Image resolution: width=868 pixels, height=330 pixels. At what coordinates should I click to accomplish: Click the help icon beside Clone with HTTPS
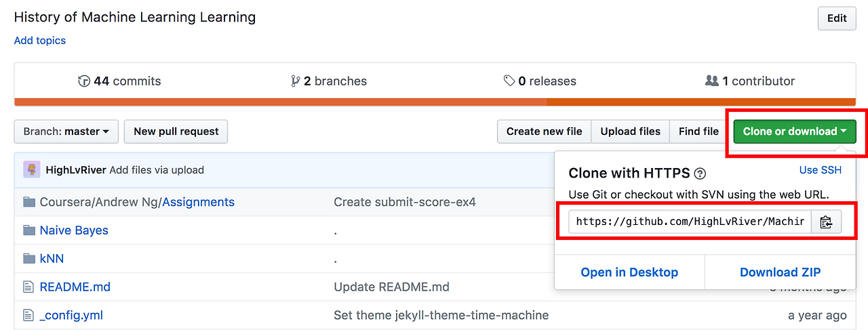(x=701, y=173)
